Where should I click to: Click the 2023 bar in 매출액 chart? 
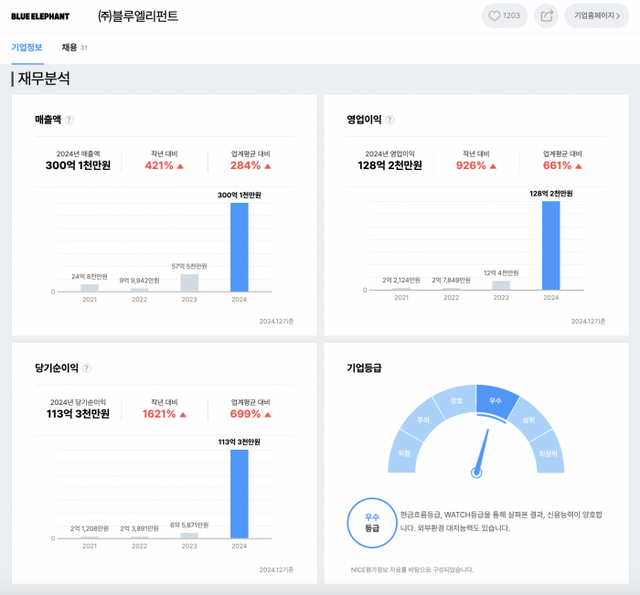[189, 282]
